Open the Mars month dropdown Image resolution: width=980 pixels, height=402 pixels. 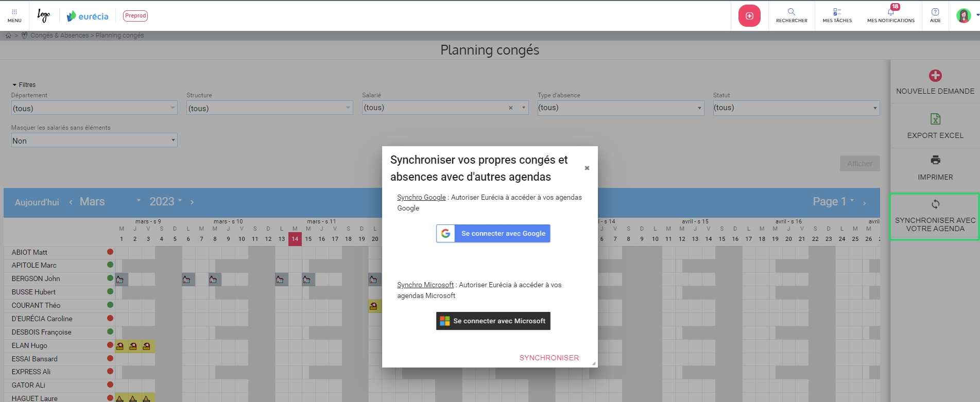[x=110, y=202]
